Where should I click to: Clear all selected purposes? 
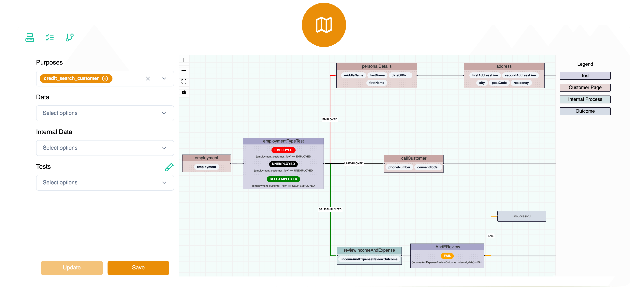coord(148,79)
